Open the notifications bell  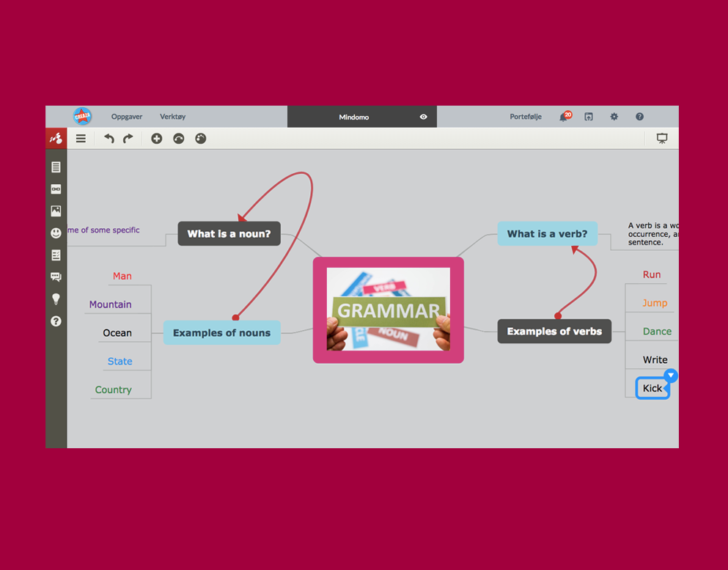click(x=563, y=117)
